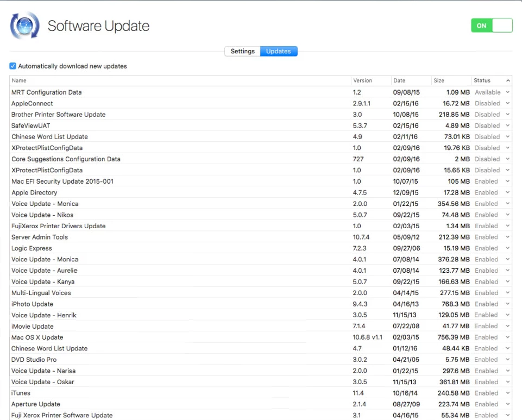Click the Software Update globe icon
This screenshot has height=420, width=522.
tap(24, 26)
